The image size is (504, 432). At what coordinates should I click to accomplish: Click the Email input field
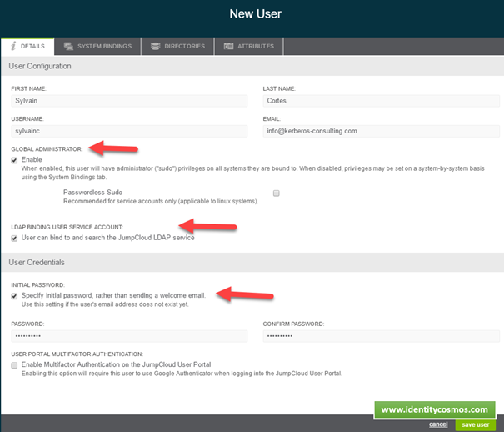pyautogui.click(x=382, y=131)
